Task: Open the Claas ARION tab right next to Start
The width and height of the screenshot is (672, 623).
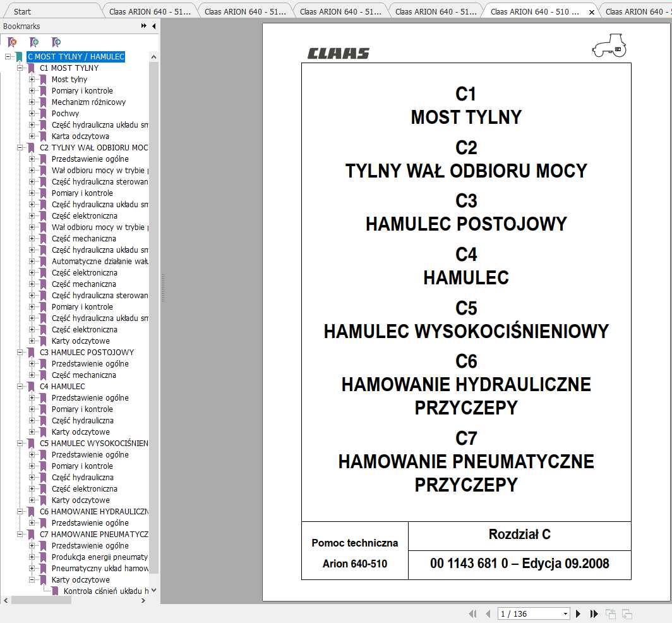Action: (150, 11)
